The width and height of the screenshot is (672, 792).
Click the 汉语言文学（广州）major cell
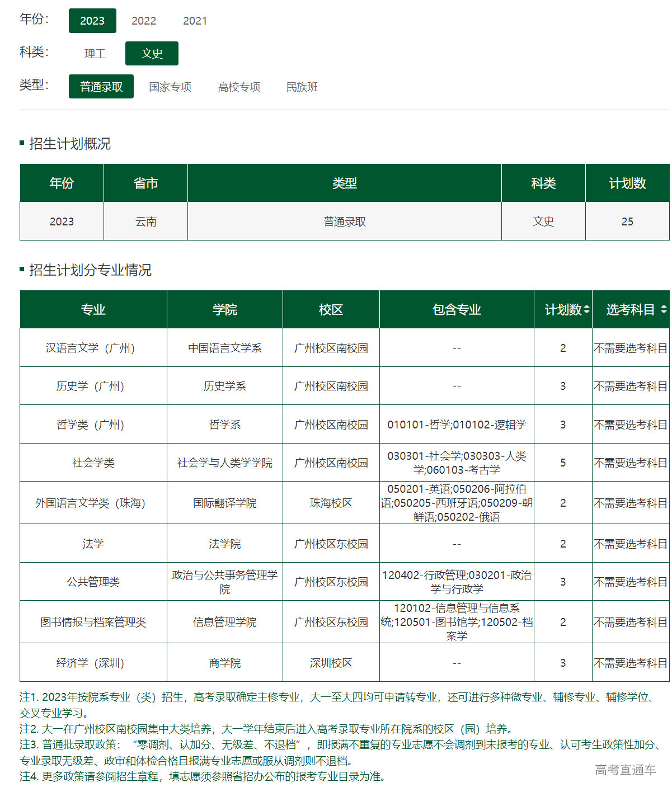click(93, 347)
